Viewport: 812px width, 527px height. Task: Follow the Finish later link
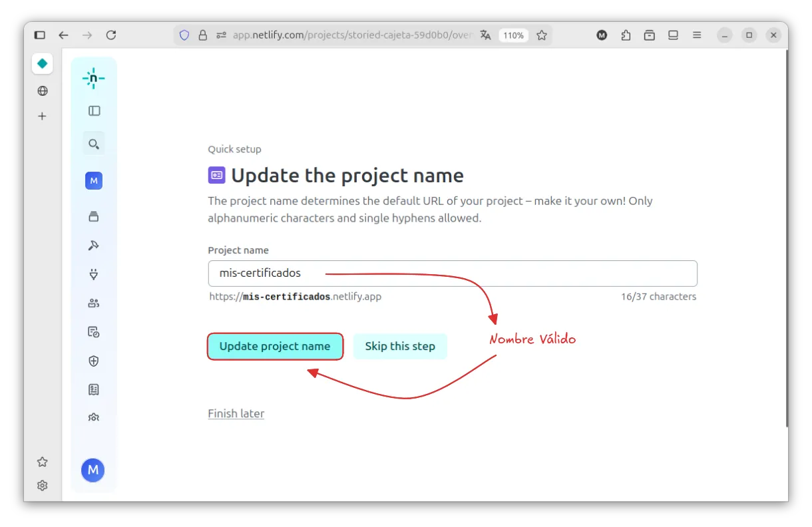pyautogui.click(x=236, y=414)
